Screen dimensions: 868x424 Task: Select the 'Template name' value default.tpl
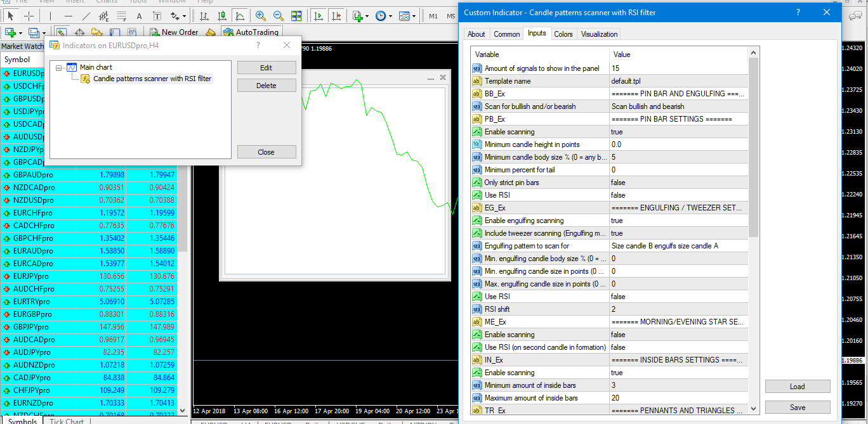[678, 81]
